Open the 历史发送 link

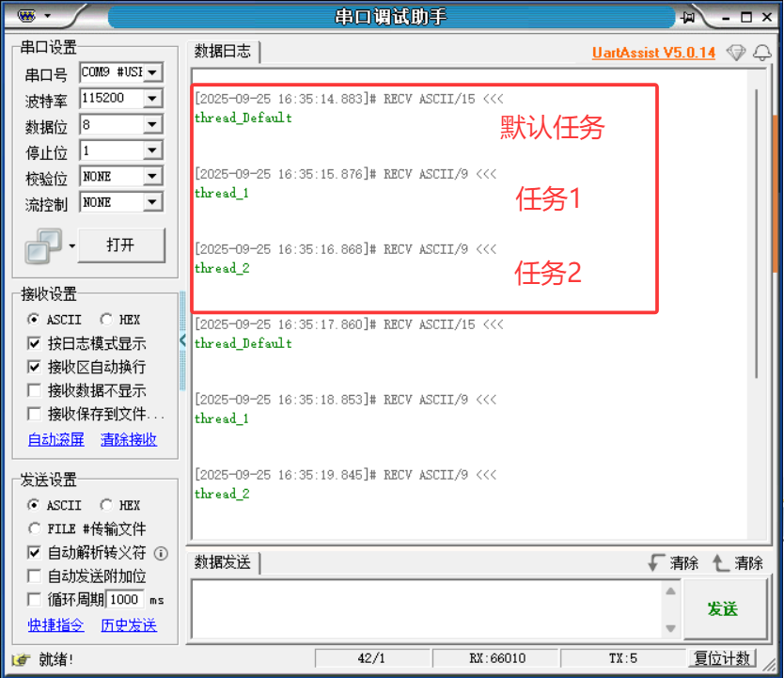129,625
